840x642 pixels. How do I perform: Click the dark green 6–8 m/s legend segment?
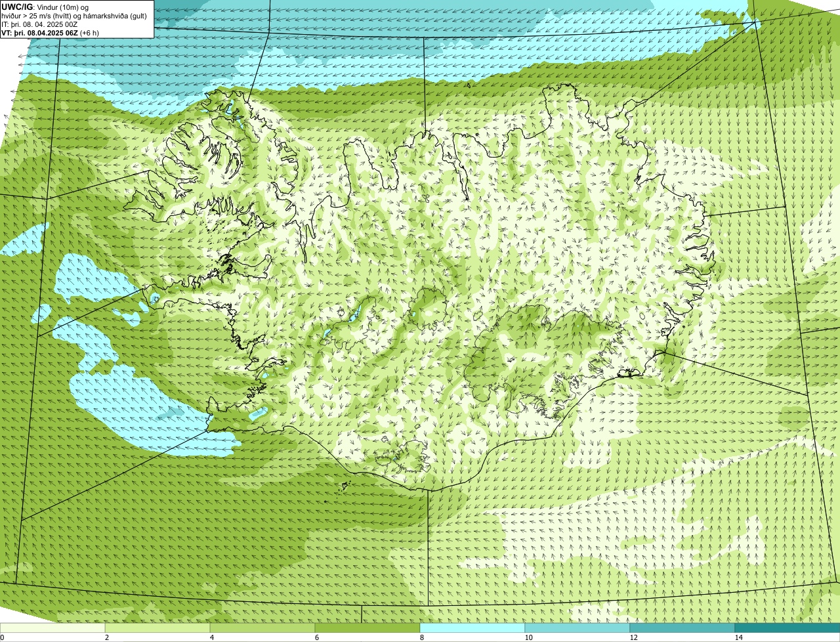pos(367,628)
